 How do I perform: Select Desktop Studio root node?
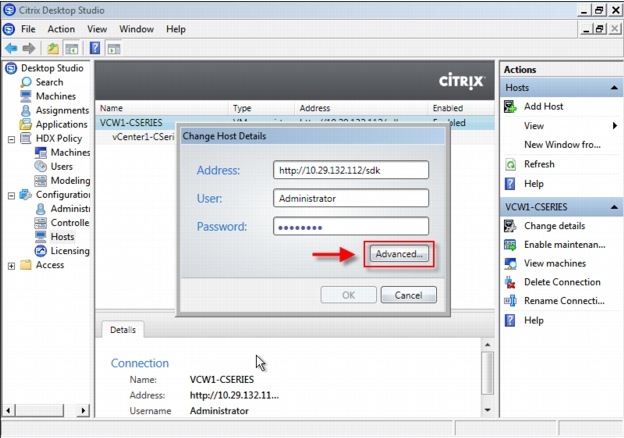pyautogui.click(x=52, y=68)
